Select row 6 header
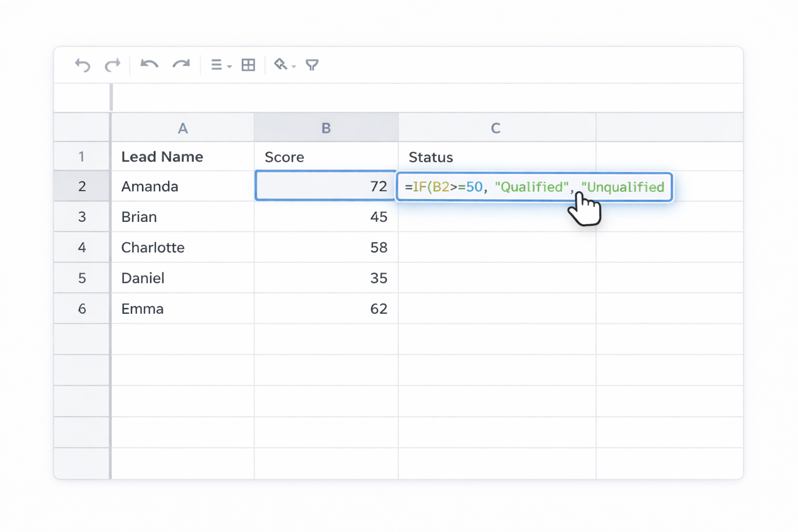This screenshot has width=798, height=532. [x=82, y=309]
